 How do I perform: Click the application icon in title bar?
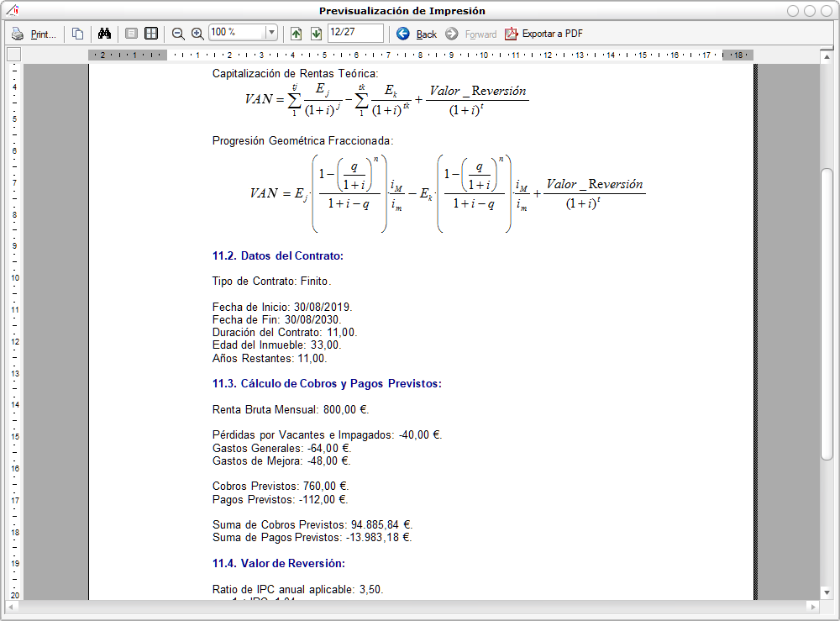click(12, 11)
